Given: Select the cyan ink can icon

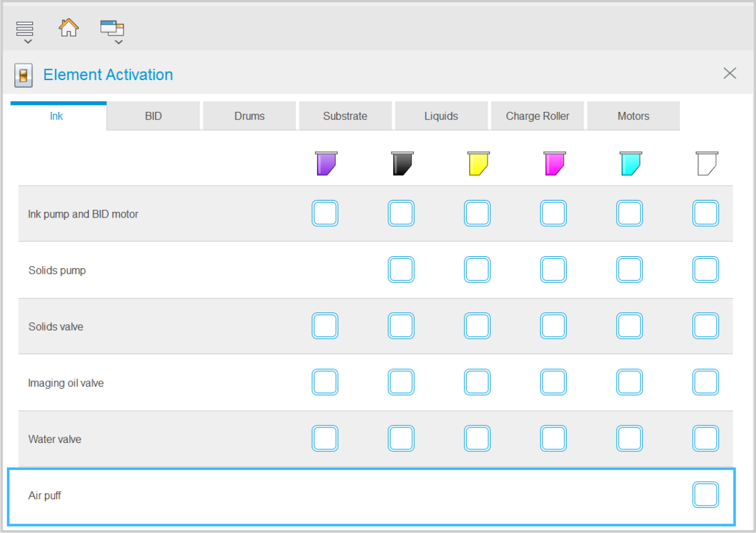Looking at the screenshot, I should pos(631,163).
